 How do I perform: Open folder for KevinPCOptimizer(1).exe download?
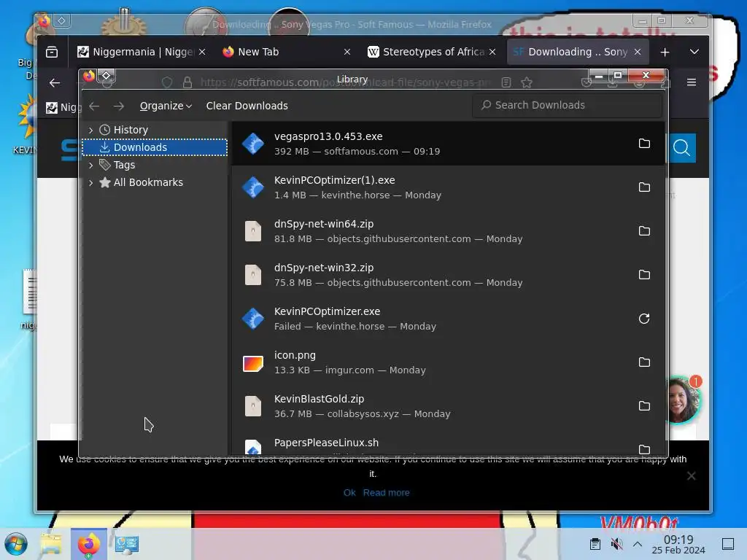644,187
